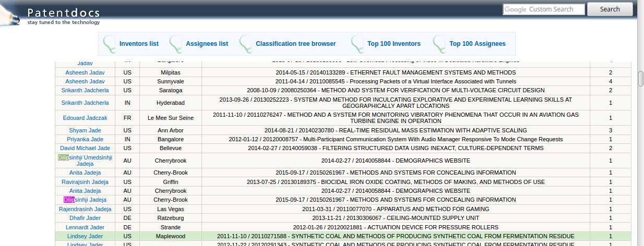Go to Top 100 Inventors
The height and width of the screenshot is (246, 644).
tap(393, 44)
